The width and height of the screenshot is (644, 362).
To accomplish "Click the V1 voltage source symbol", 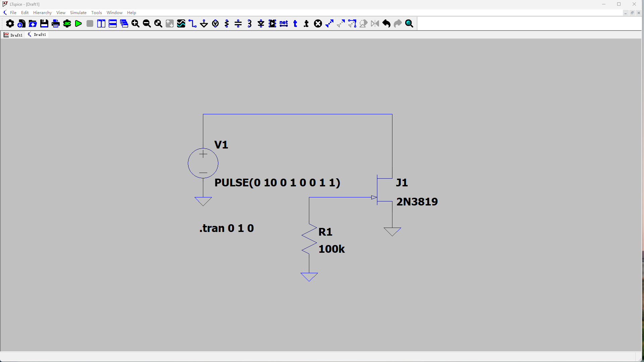I will (203, 163).
